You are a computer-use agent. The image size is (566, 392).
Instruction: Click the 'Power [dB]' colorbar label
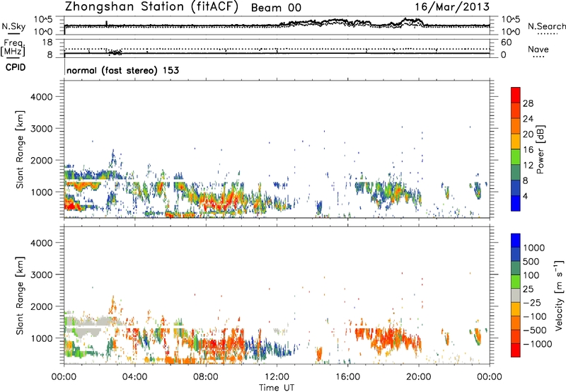pos(541,149)
